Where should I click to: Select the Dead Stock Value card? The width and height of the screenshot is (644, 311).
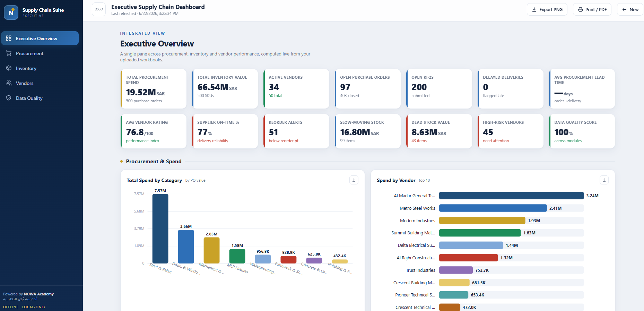click(439, 131)
